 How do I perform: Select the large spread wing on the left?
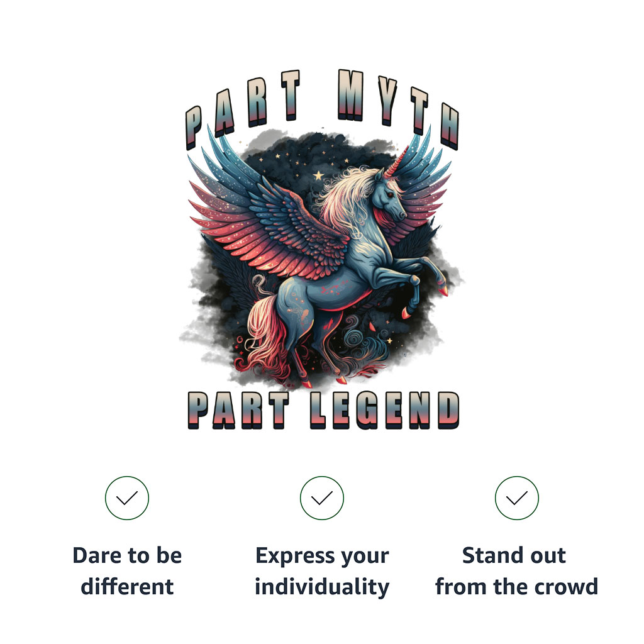pos(267,218)
